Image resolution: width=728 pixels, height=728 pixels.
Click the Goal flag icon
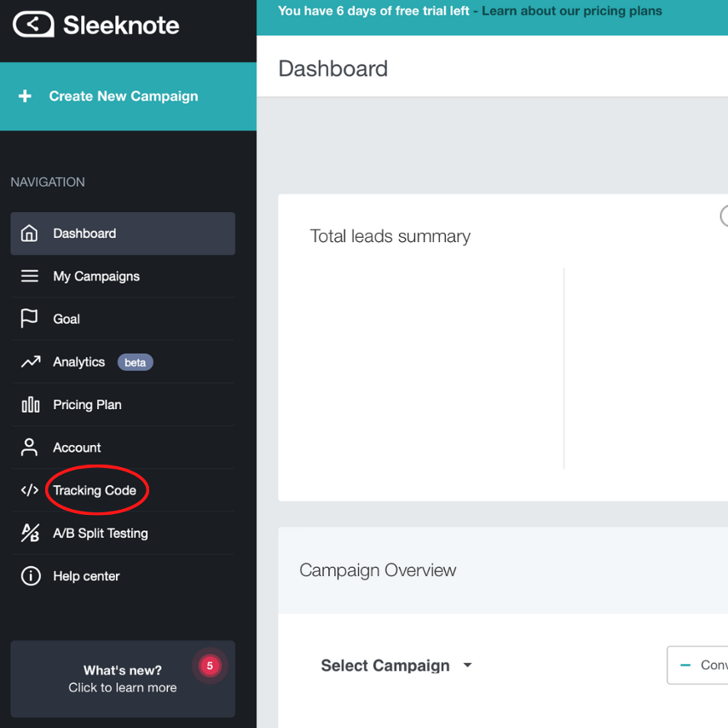click(29, 319)
